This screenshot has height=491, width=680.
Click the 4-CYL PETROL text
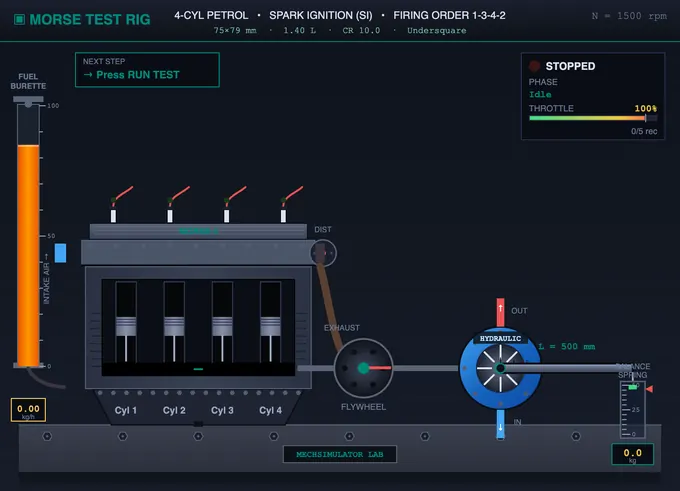click(211, 16)
